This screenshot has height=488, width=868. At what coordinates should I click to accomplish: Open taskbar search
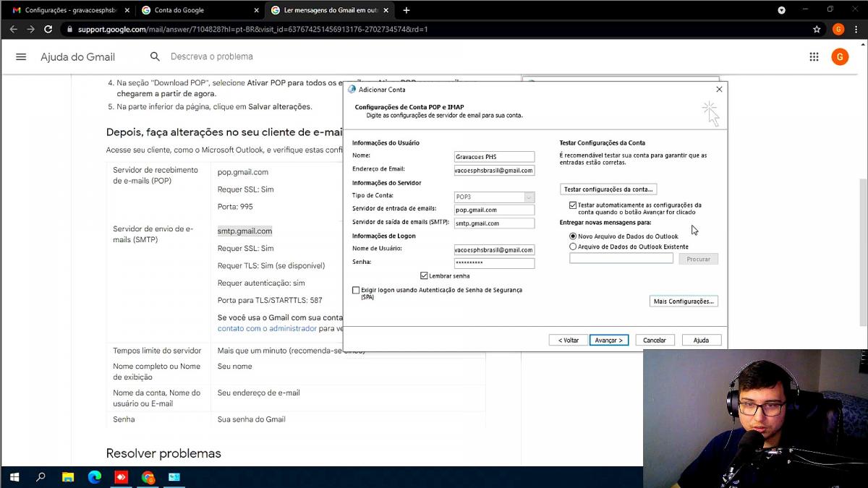41,477
